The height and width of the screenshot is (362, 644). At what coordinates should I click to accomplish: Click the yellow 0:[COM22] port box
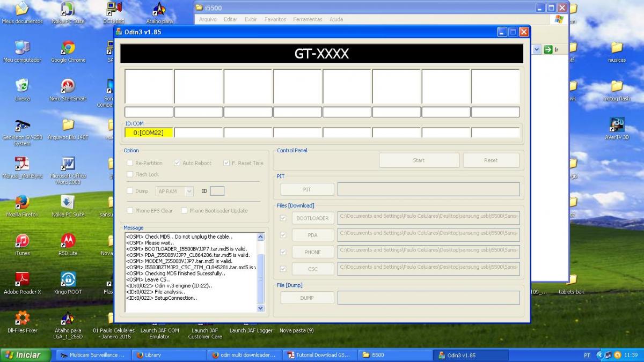(x=149, y=132)
